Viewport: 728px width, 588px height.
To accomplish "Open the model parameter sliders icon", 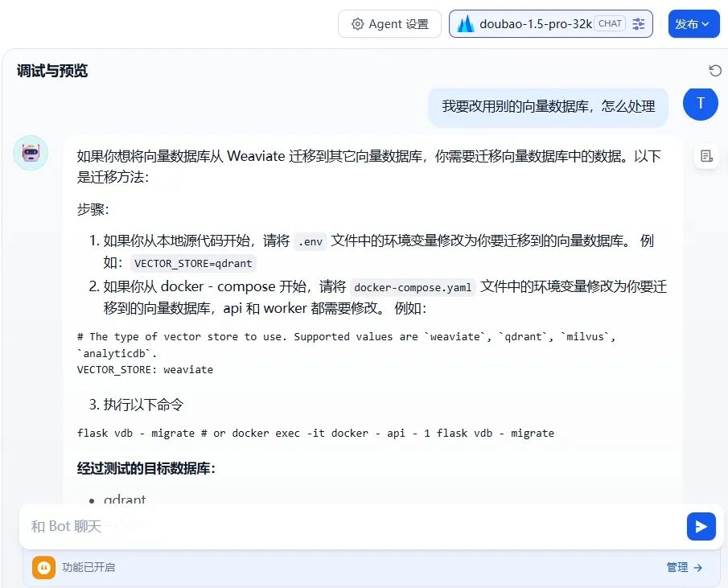I will pos(639,24).
